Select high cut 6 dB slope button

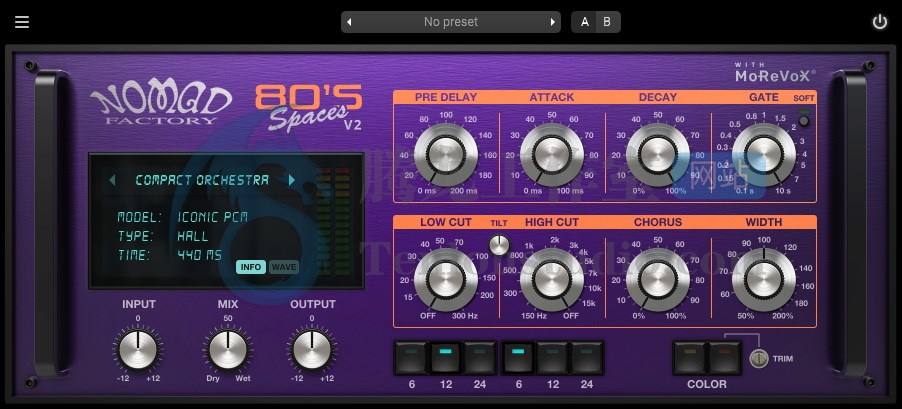[518, 358]
